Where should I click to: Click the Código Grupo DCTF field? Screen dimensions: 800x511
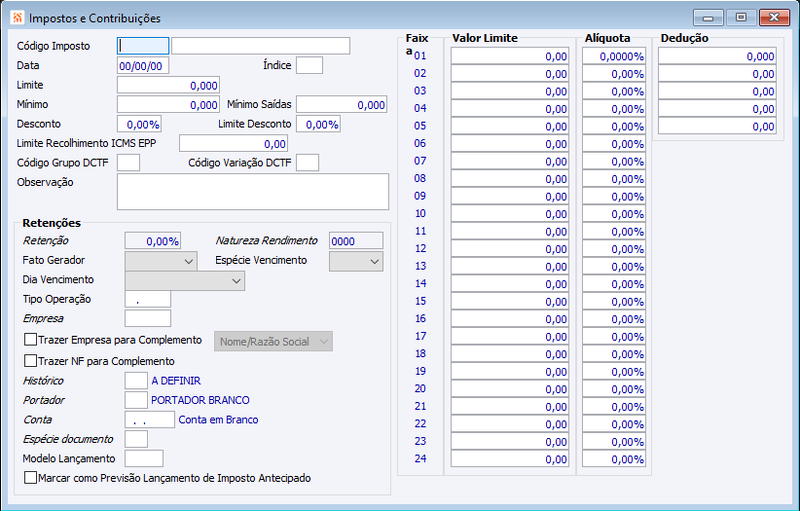pyautogui.click(x=128, y=163)
